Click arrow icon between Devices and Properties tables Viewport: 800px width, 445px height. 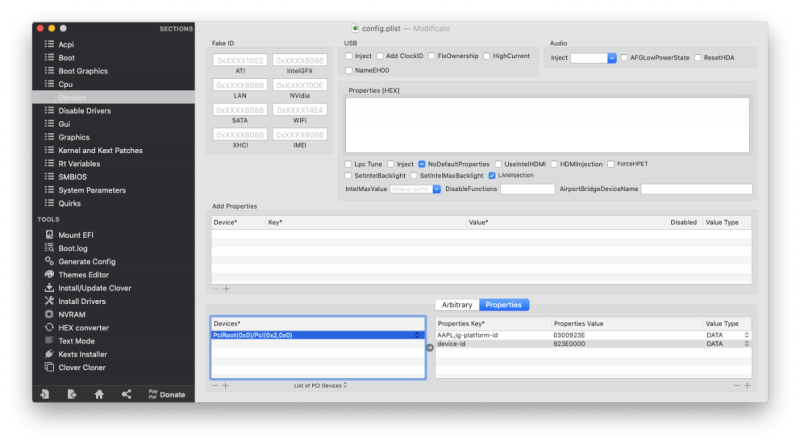(430, 348)
